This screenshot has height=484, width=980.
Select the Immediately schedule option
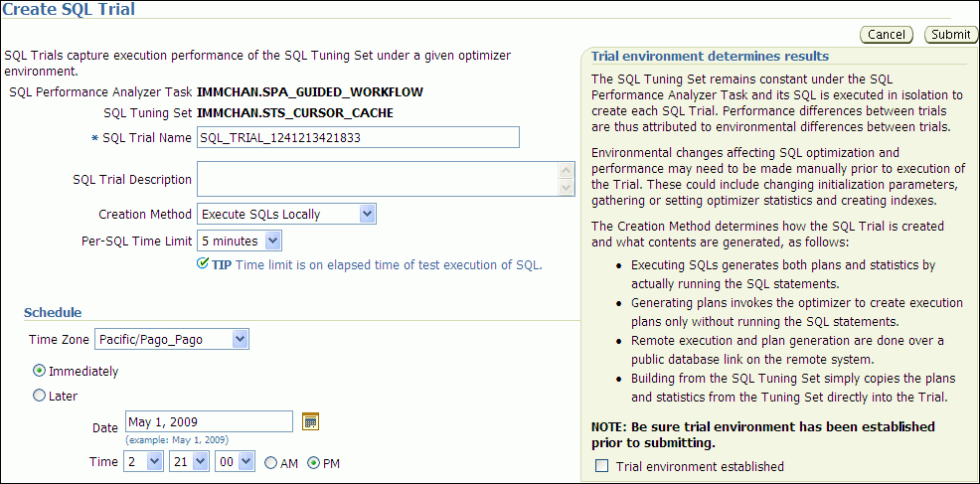click(40, 371)
